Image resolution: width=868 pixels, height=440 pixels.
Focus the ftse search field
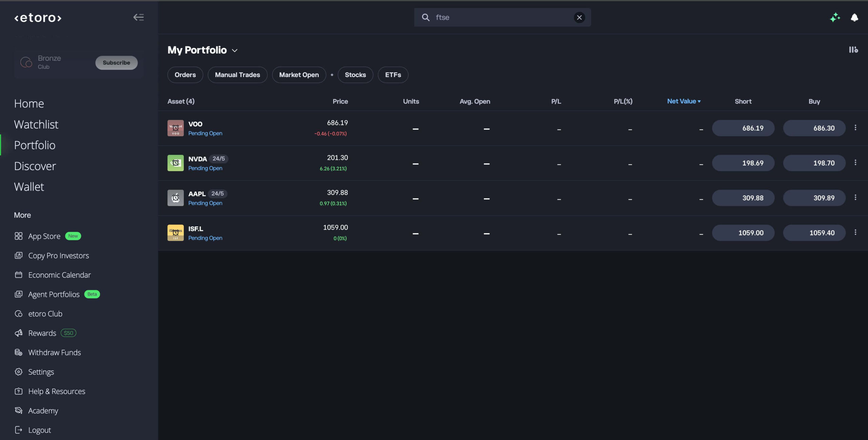click(x=502, y=17)
